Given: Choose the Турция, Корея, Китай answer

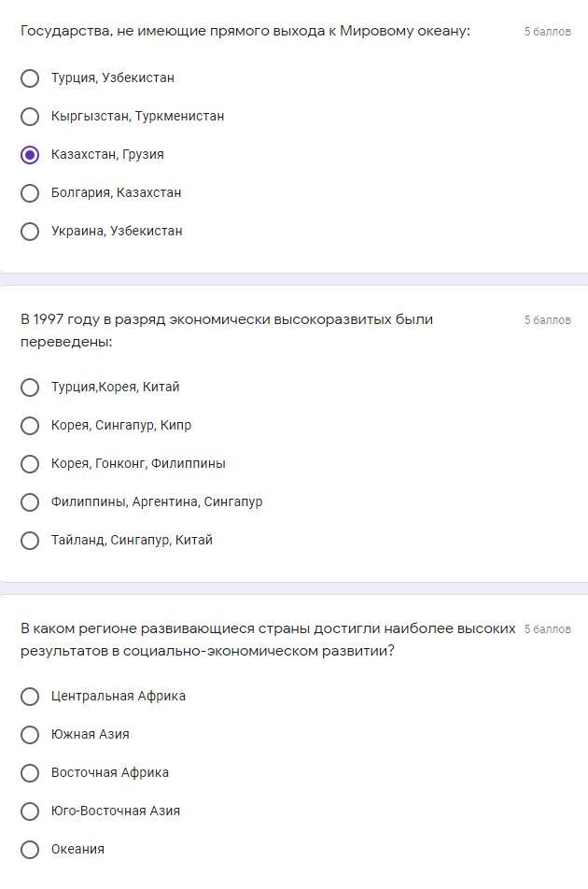Looking at the screenshot, I should pos(30,388).
